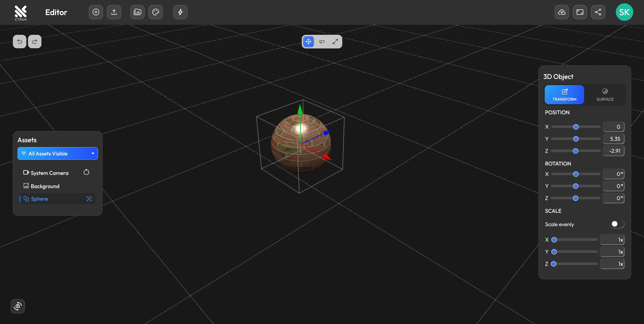Open the add object plus icon
644x324 pixels.
pos(96,12)
